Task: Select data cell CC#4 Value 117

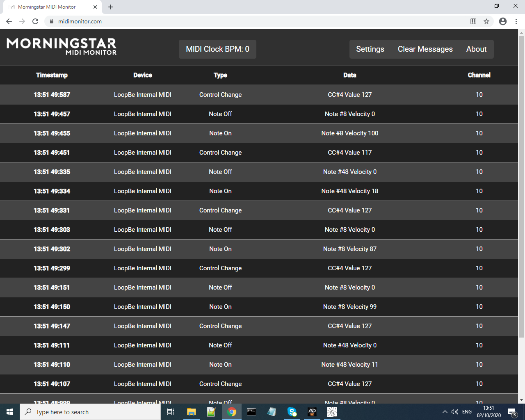Action: click(350, 153)
